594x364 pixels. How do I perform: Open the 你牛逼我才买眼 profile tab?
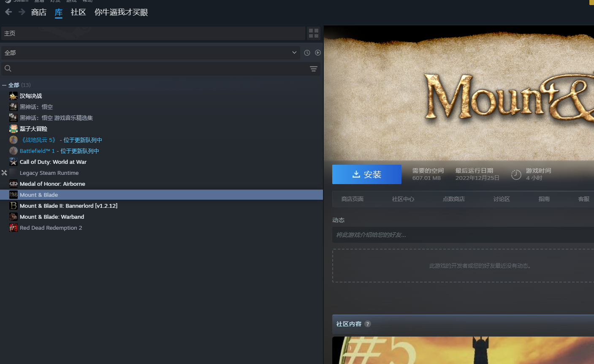pos(121,12)
